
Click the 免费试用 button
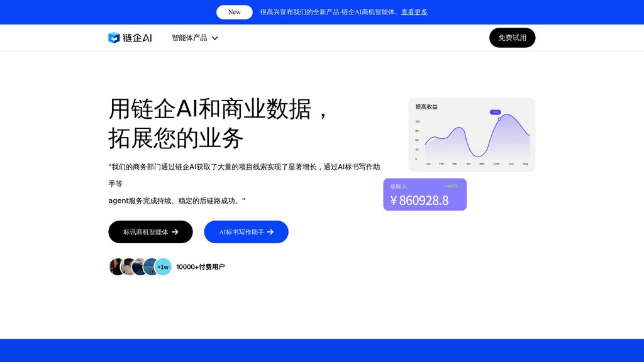tap(513, 38)
